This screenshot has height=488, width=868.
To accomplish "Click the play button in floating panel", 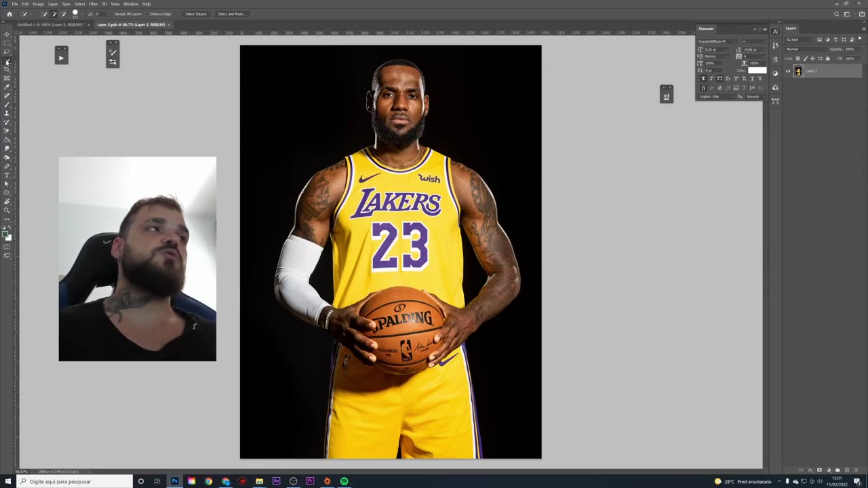I will [x=61, y=58].
